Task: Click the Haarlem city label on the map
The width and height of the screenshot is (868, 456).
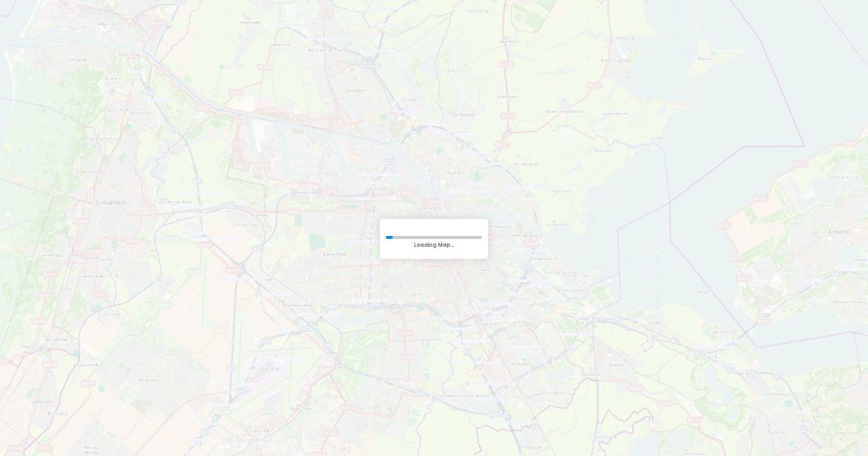Action: [x=114, y=203]
